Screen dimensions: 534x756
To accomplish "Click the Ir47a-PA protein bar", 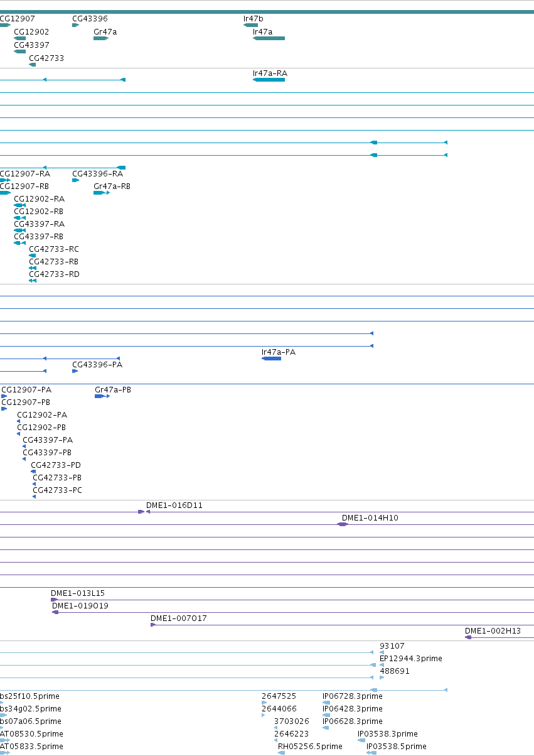I will click(x=271, y=359).
